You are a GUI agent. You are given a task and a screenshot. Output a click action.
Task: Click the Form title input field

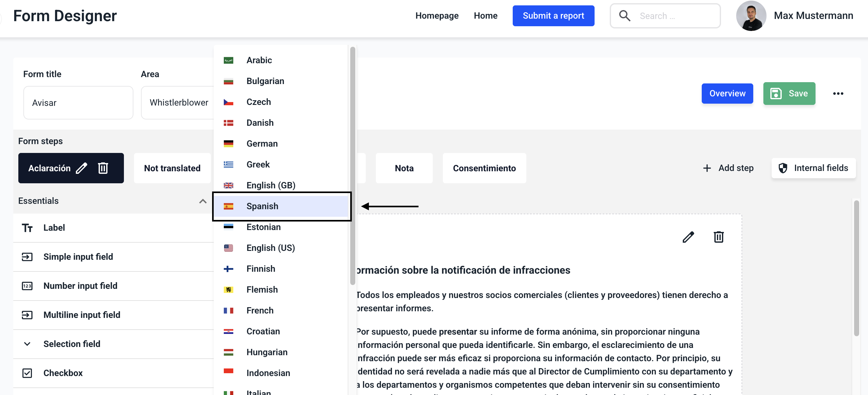pos(78,103)
